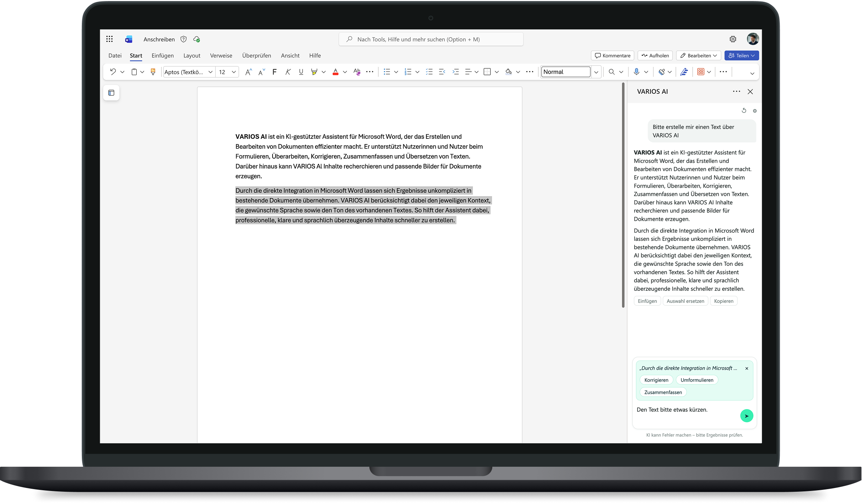Viewport: 862px width, 504px height.
Task: Click the Einfügen button in AI panel
Action: coord(647,301)
